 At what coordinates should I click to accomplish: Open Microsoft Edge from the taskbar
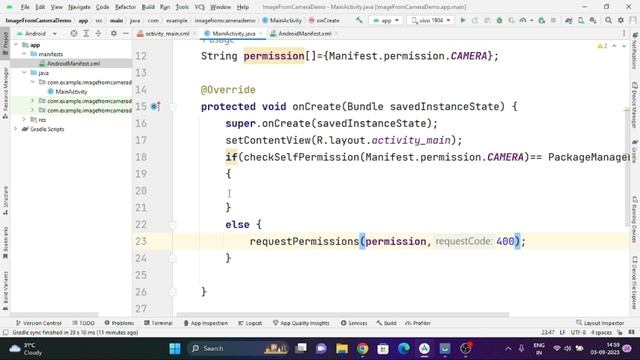[x=404, y=348]
